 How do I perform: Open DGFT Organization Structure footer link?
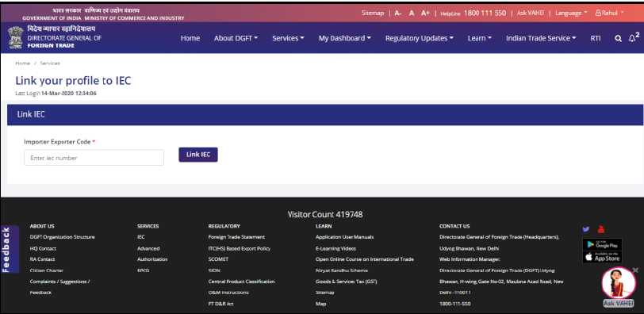63,237
